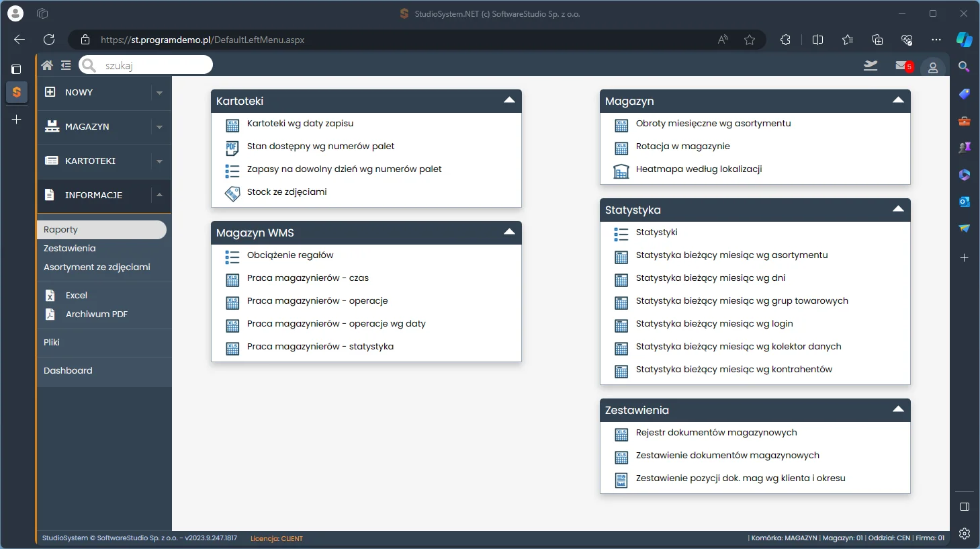Click XLS icon beside Praca magazynierów - czas
The image size is (980, 549).
(x=232, y=280)
